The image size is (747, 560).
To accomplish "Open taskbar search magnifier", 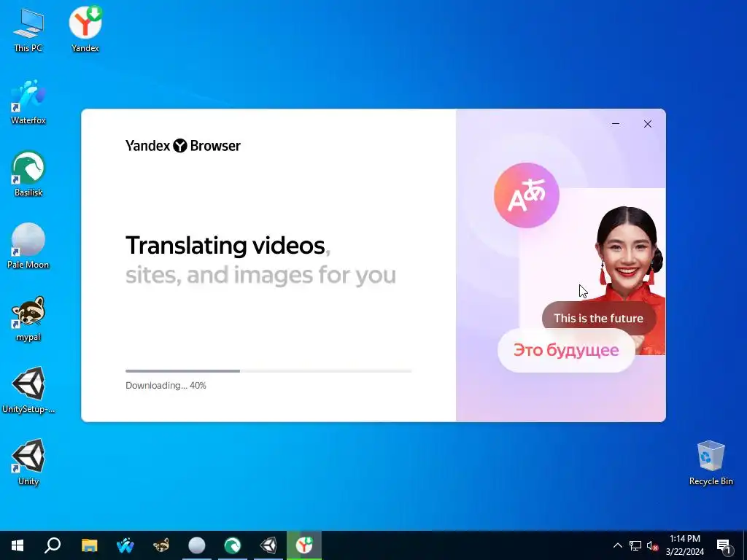I will [x=53, y=545].
